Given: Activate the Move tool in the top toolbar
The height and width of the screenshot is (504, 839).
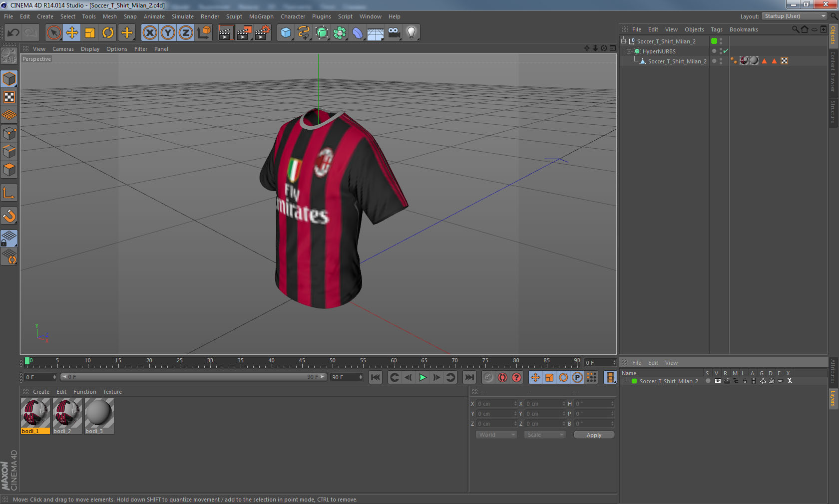Looking at the screenshot, I should pyautogui.click(x=72, y=33).
